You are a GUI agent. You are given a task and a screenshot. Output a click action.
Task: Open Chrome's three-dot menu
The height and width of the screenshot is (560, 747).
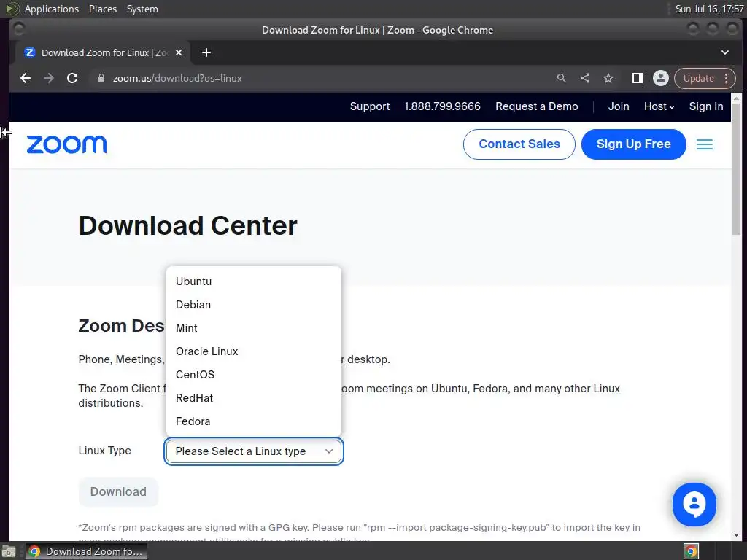coord(726,78)
